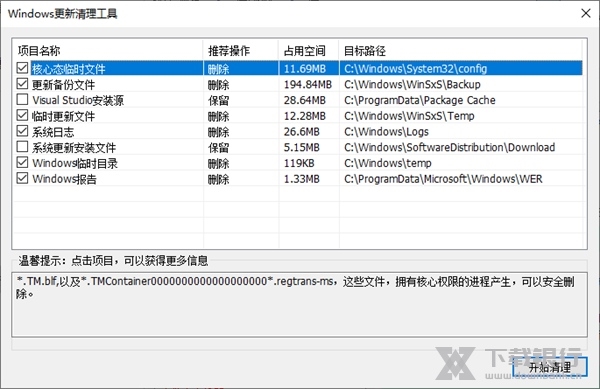Select the 临时更新文件 item

click(x=64, y=116)
